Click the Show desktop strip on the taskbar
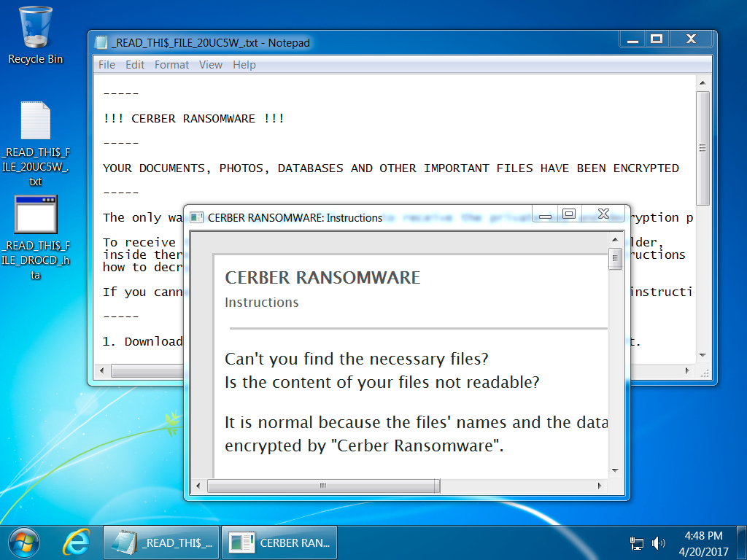Screen dimensions: 747x560 [741, 542]
